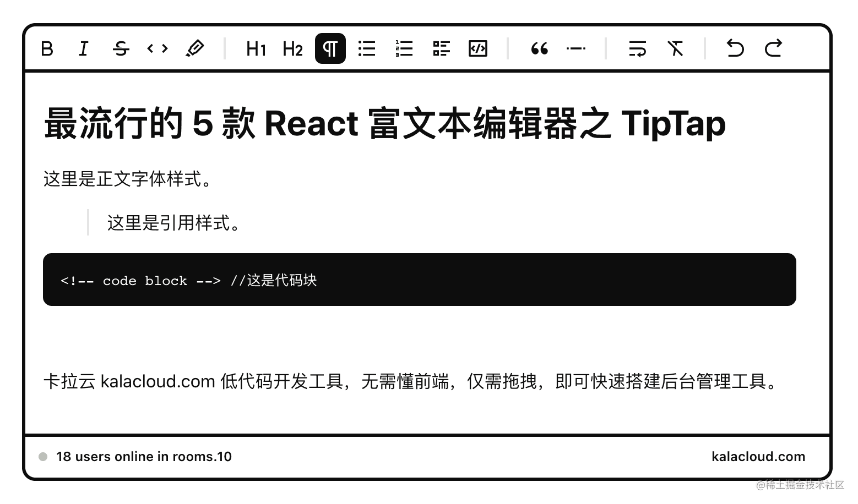Redo the last edit

773,49
